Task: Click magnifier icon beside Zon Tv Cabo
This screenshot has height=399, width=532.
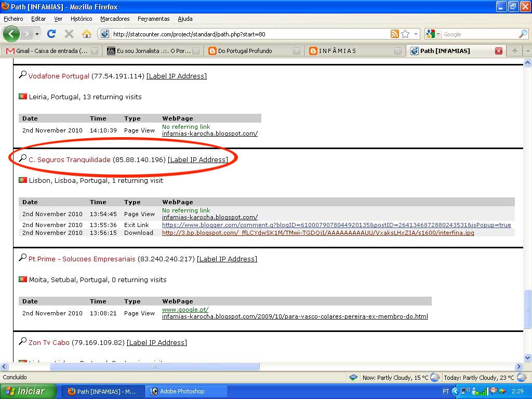Action: (23, 341)
